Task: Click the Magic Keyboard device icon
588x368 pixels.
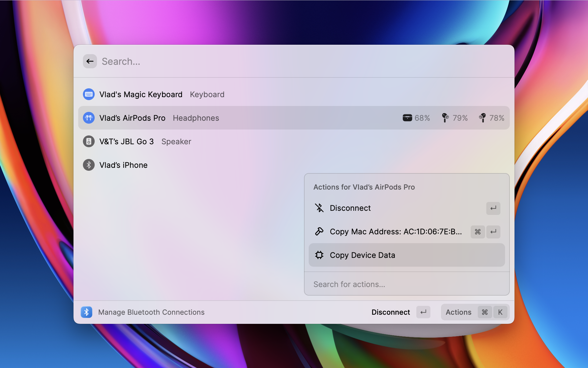Action: coord(89,94)
